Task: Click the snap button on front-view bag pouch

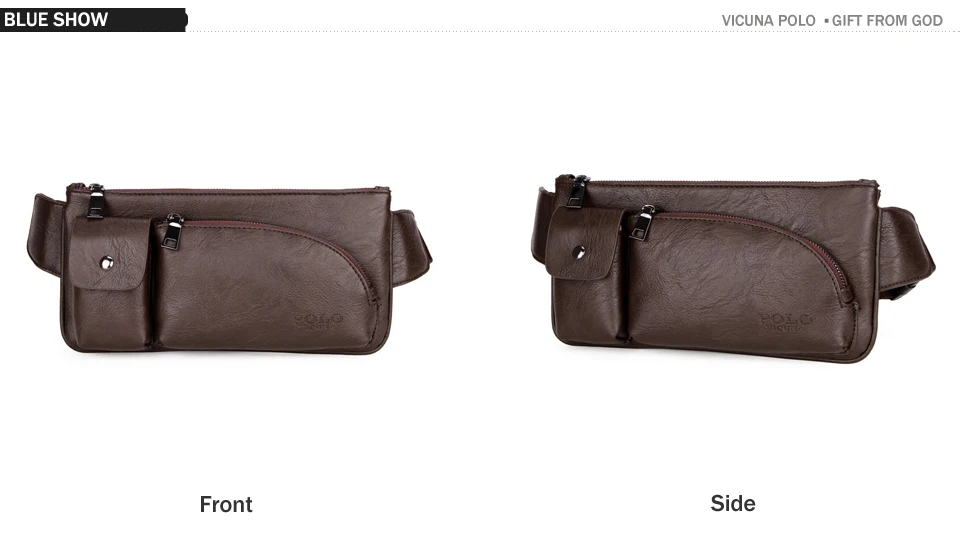Action: [107, 263]
